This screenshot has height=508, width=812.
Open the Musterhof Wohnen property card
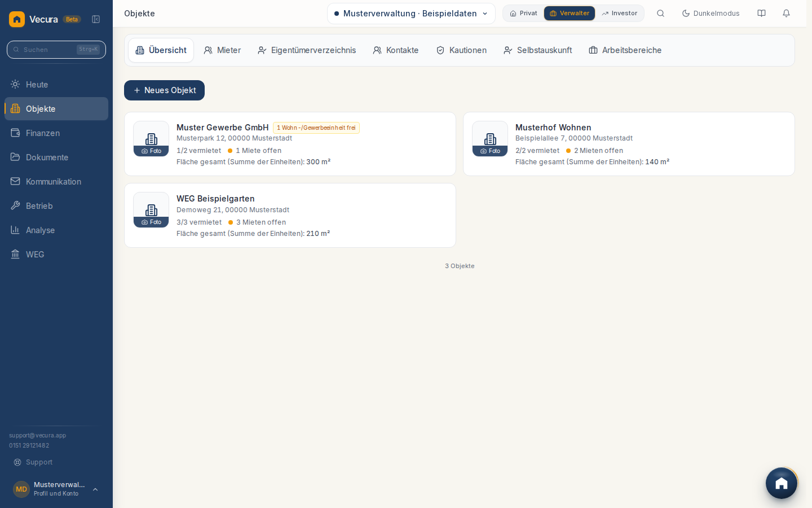pos(629,144)
